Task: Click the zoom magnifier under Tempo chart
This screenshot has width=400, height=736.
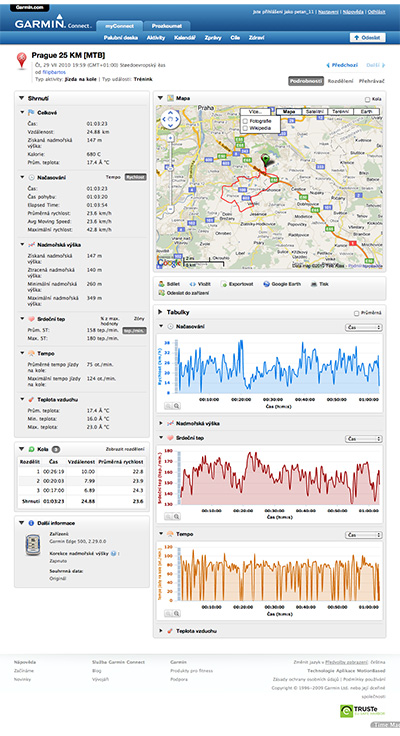Action: pyautogui.click(x=177, y=613)
